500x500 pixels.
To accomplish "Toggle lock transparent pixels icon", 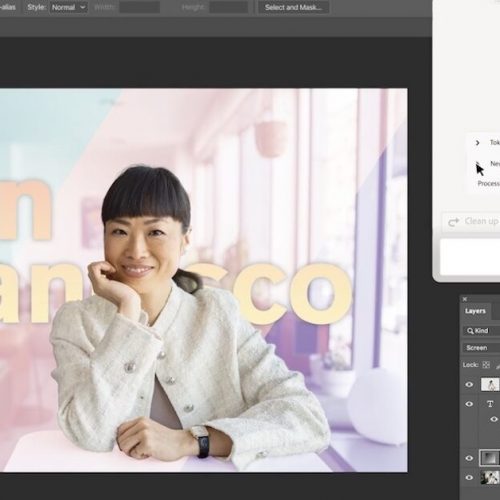I will click(x=486, y=365).
